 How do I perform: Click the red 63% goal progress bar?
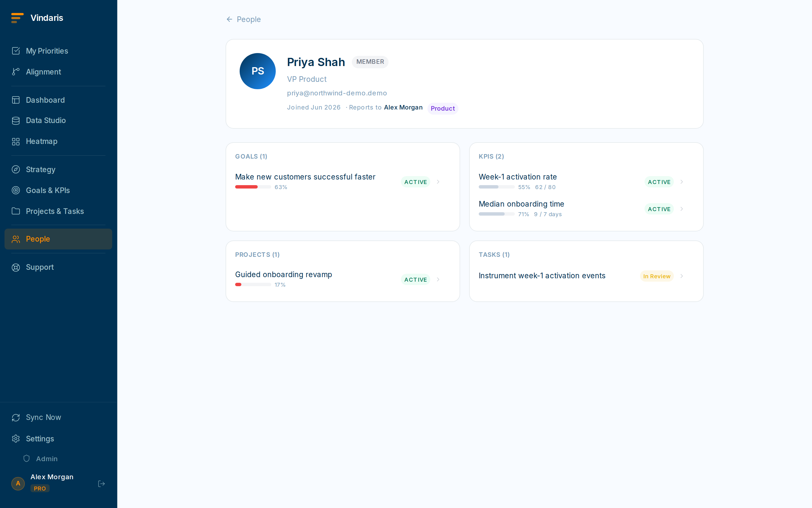coord(253,187)
